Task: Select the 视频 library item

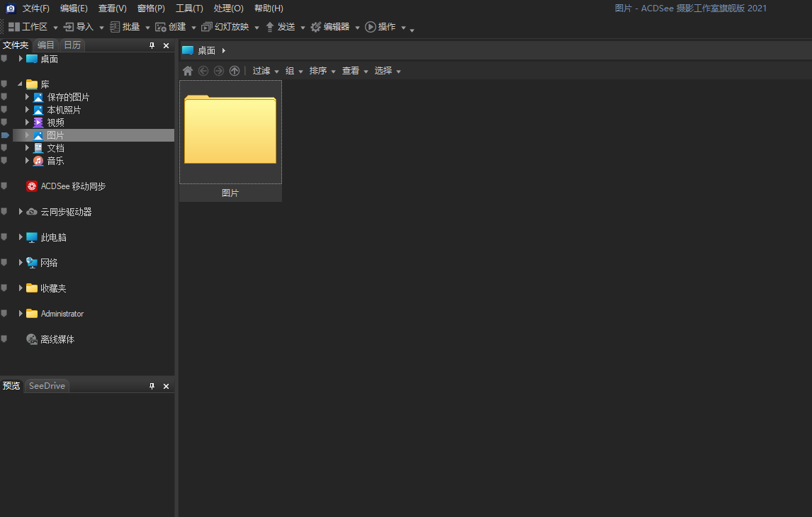Action: click(55, 123)
